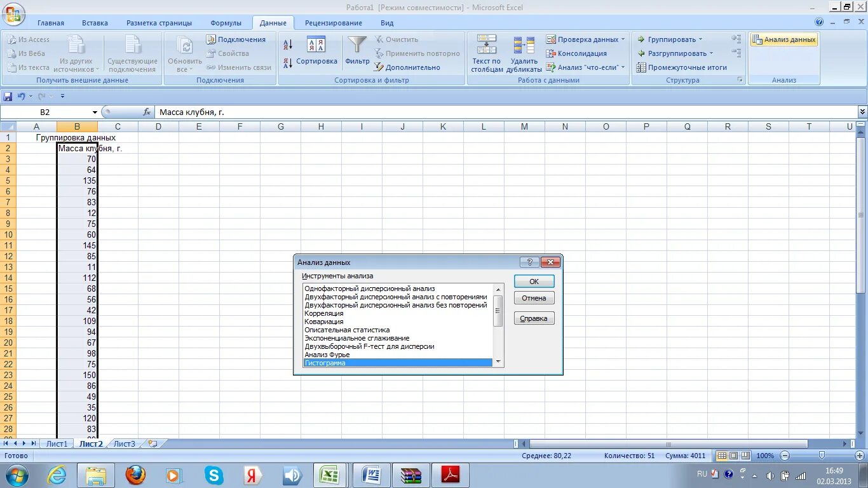Open the Рецензирование ribbon tab
The height and width of the screenshot is (488, 868).
(x=334, y=23)
